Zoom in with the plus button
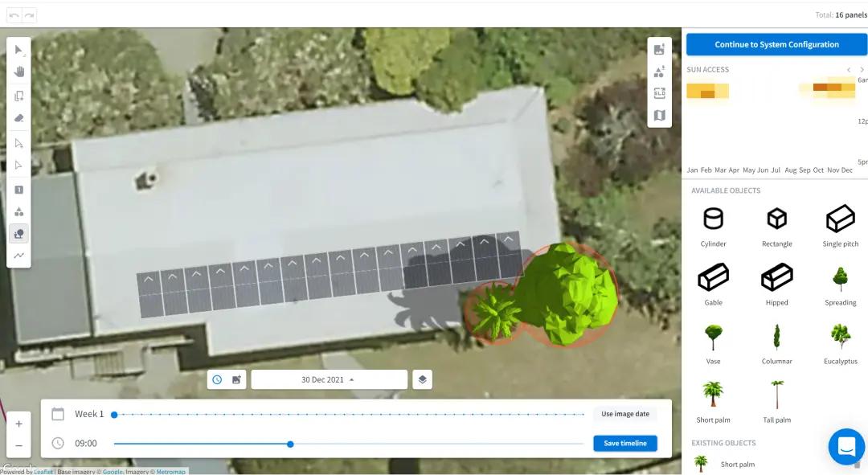Screen dimensions: 868x475 coord(18,424)
